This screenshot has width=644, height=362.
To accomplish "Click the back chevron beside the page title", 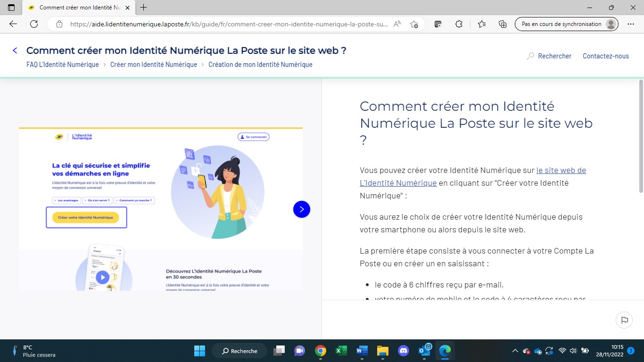I will coord(15,50).
